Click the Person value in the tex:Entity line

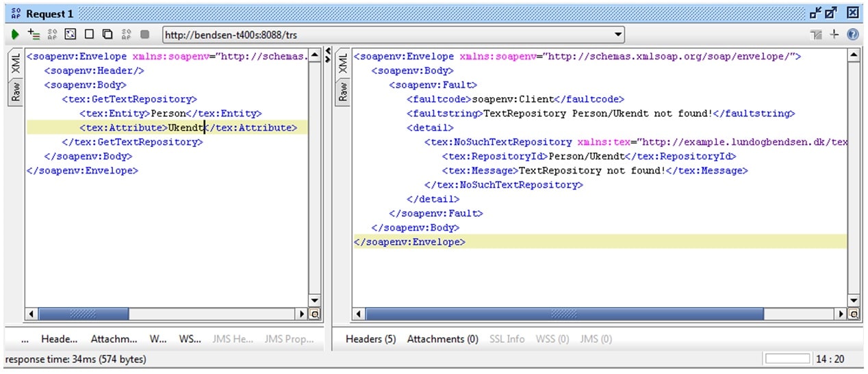pos(168,113)
